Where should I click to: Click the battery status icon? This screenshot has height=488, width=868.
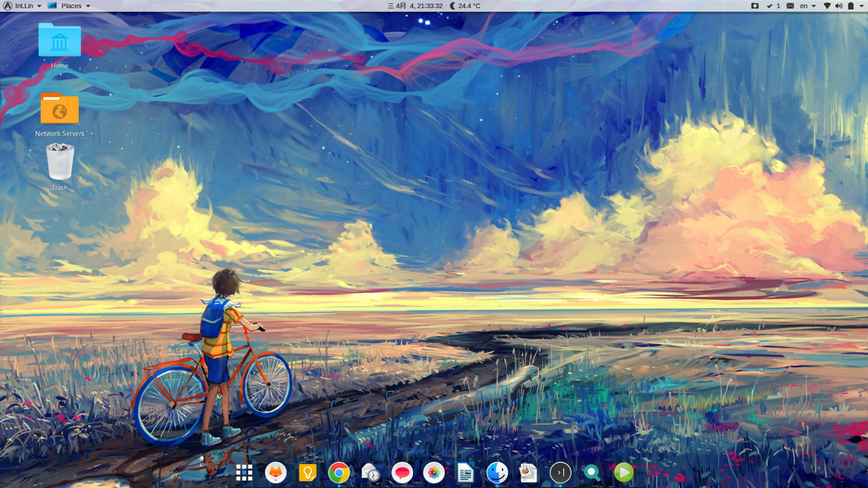[x=851, y=6]
